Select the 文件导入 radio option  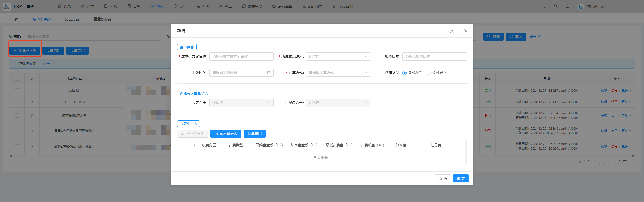pyautogui.click(x=429, y=73)
